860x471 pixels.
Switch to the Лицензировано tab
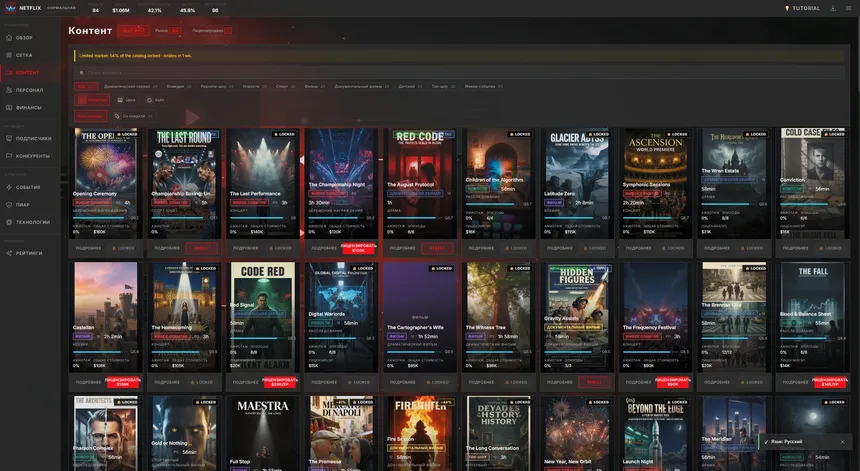[211, 31]
